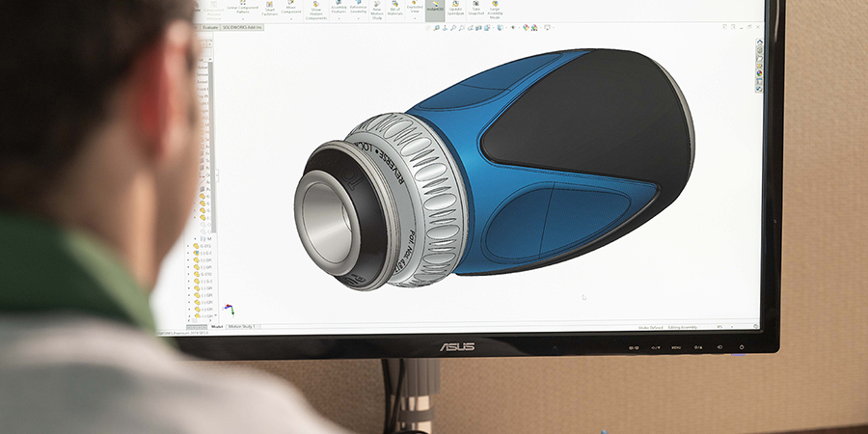This screenshot has width=868, height=434.
Task: Open the Assembly Features tool
Action: click(339, 8)
